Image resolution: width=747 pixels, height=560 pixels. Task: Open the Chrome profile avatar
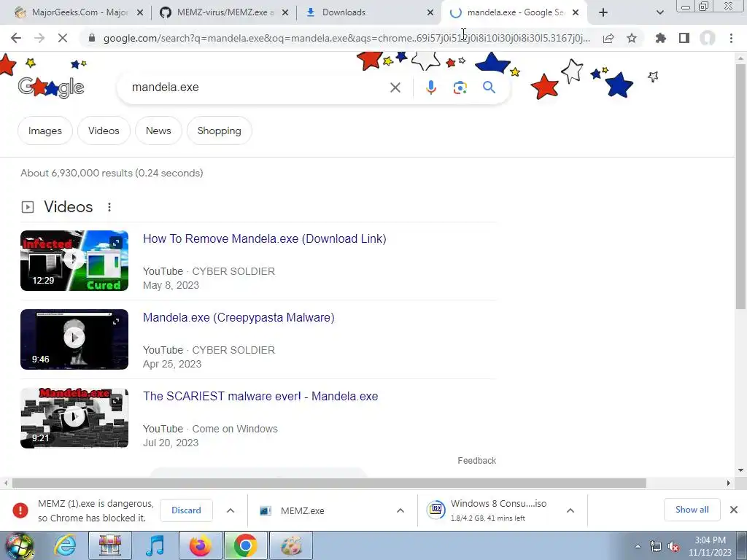708,38
